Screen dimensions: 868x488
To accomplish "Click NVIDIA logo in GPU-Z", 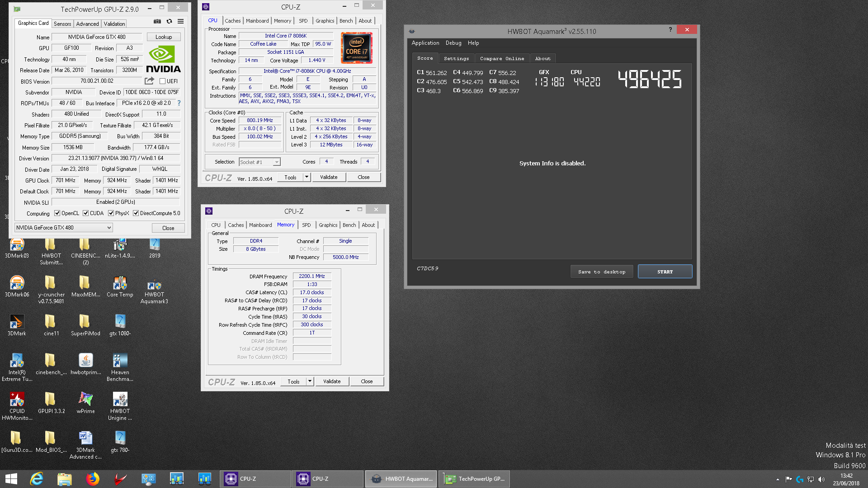I will click(x=163, y=59).
